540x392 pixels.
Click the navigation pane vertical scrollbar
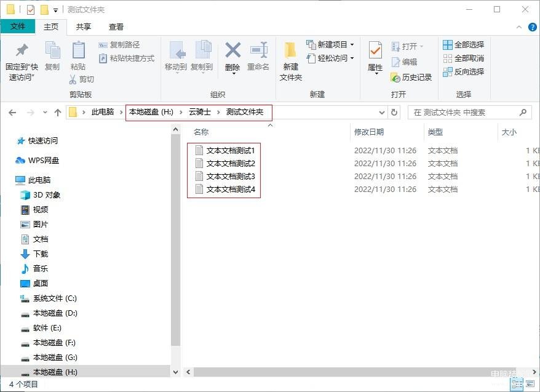(x=176, y=240)
